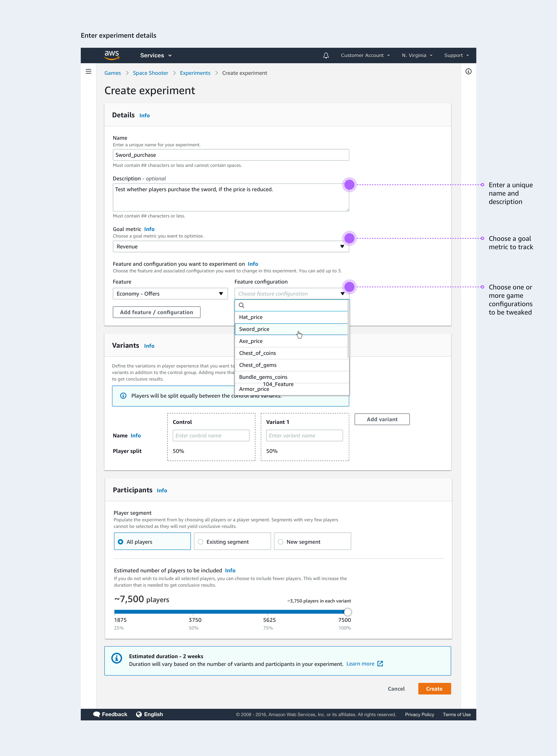Screen dimensions: 557x756
Task: Open the Info link next to Variants
Action: [x=149, y=346]
